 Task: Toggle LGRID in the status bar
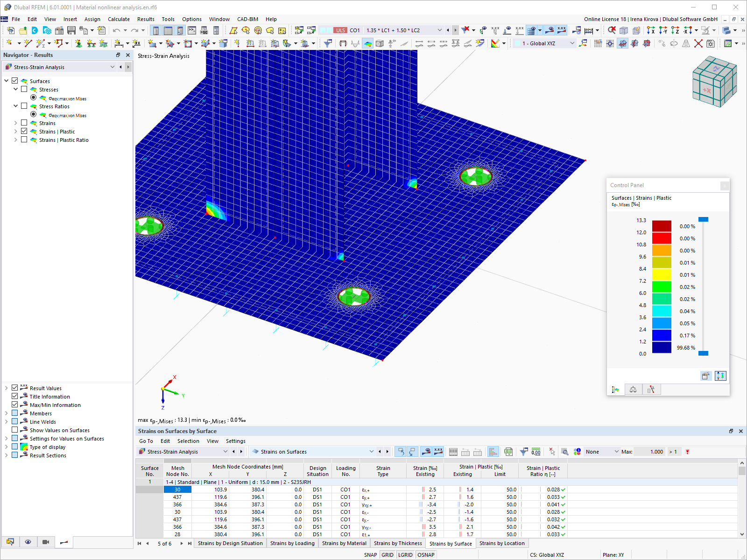(405, 555)
